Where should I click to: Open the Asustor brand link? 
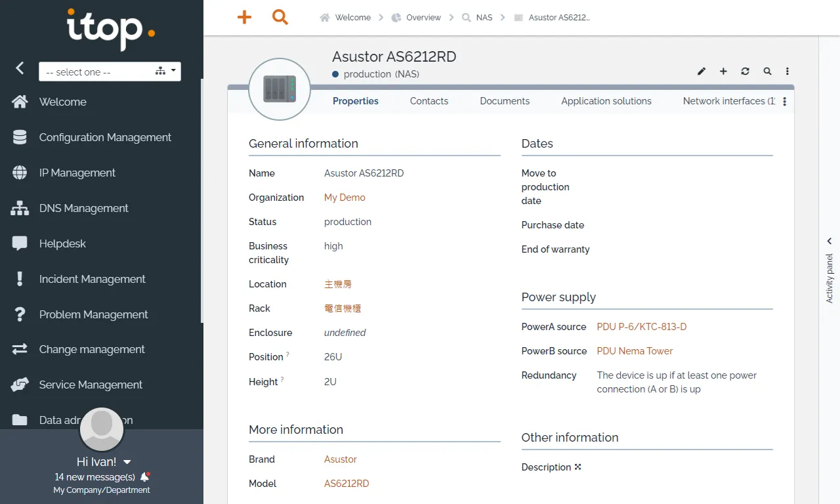coord(341,459)
